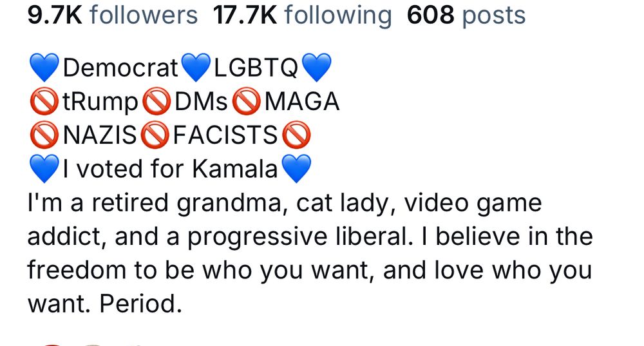Select the word Democrat in bio
644x346 pixels.
[120, 68]
